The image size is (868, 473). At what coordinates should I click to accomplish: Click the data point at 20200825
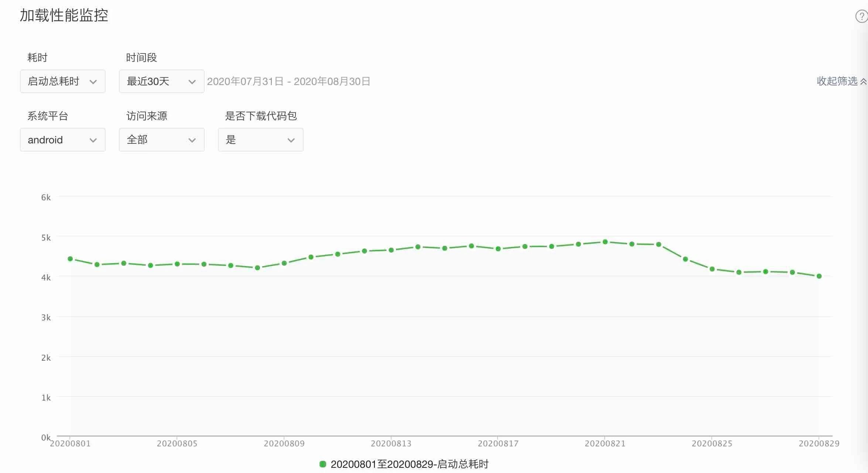pos(712,269)
